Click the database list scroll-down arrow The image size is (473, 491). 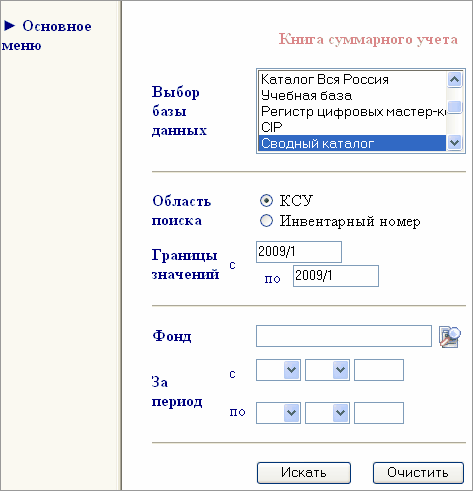click(454, 143)
